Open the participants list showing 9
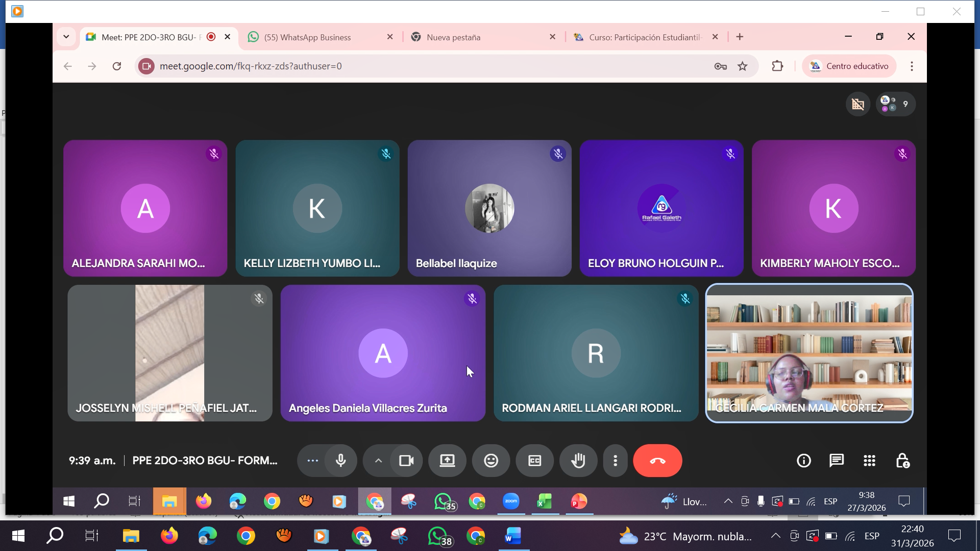Image resolution: width=980 pixels, height=551 pixels. [x=895, y=104]
